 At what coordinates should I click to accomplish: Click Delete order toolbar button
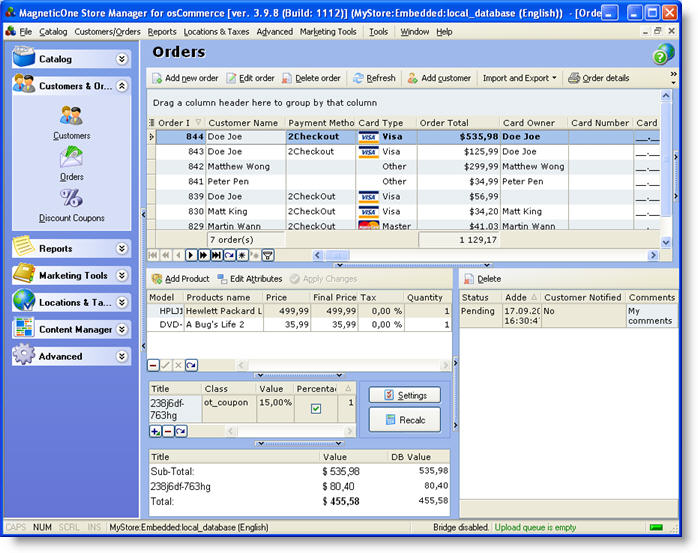(312, 78)
